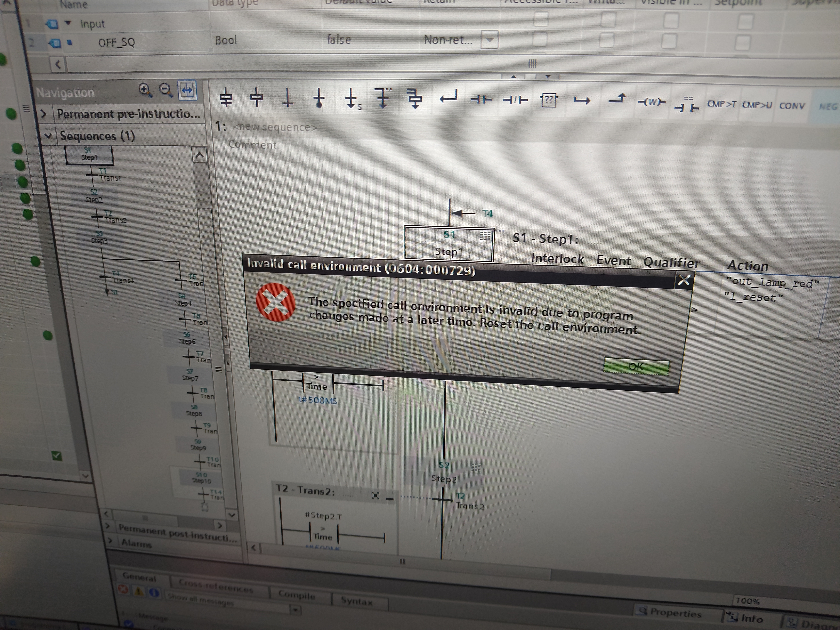The width and height of the screenshot is (840, 630).
Task: Expand the Alarms section
Action: point(110,540)
